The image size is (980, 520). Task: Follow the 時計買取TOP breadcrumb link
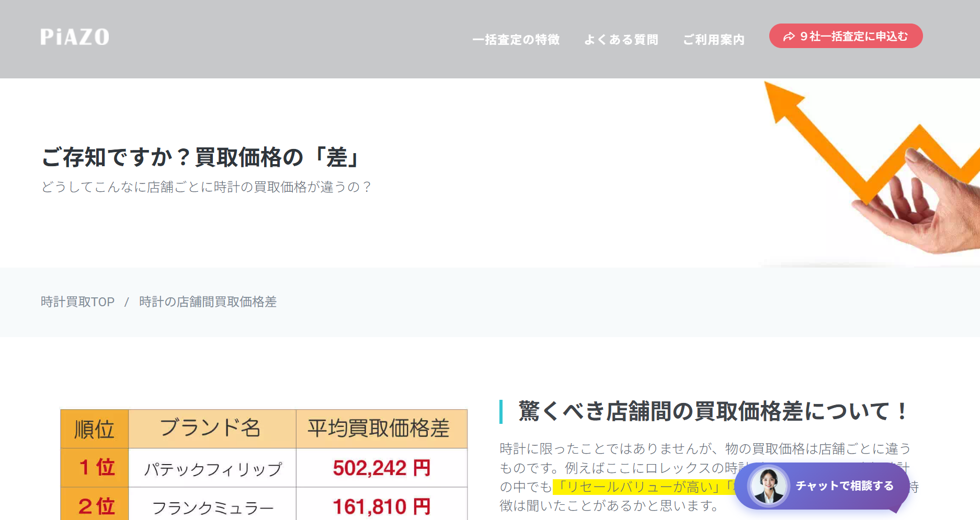point(77,302)
